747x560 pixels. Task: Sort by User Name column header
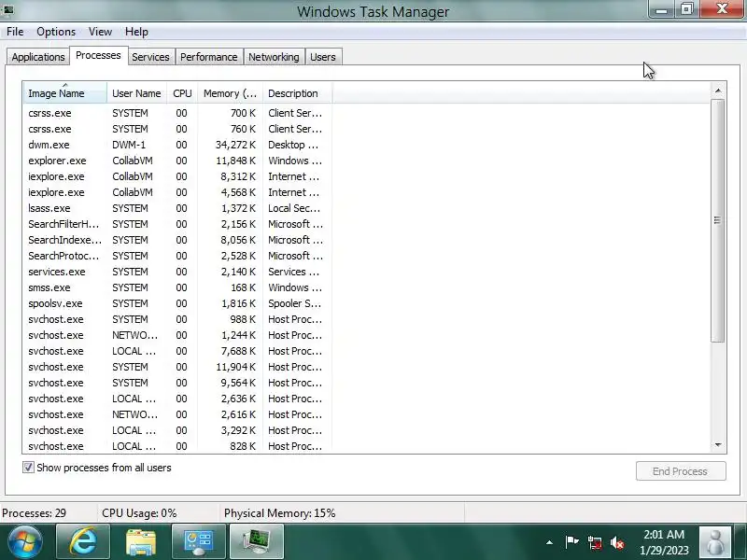(x=136, y=92)
